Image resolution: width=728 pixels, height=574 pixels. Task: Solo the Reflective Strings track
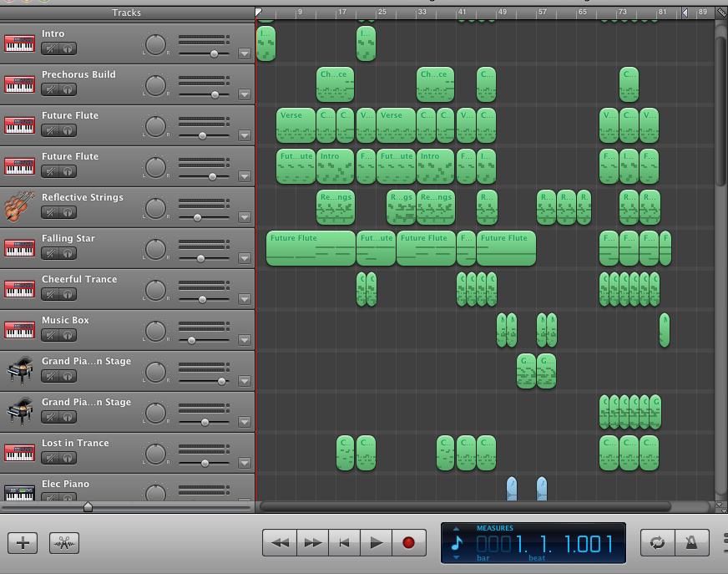[68, 212]
